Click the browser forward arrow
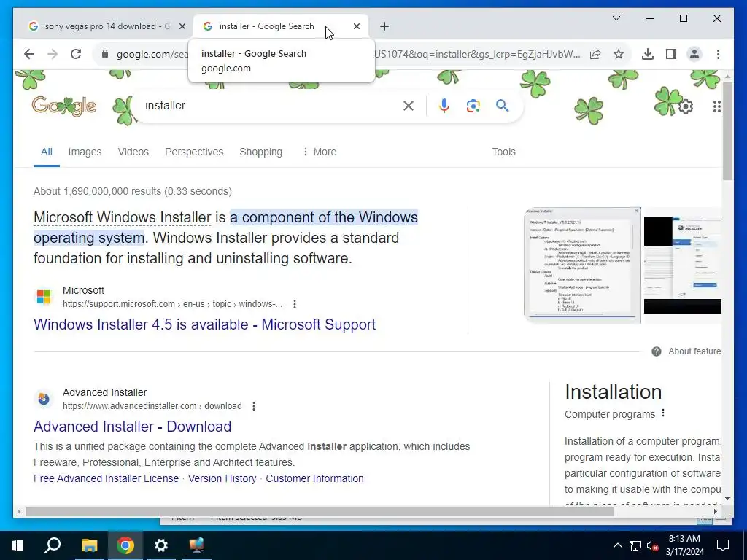Screen dimensions: 747x560 53,54
